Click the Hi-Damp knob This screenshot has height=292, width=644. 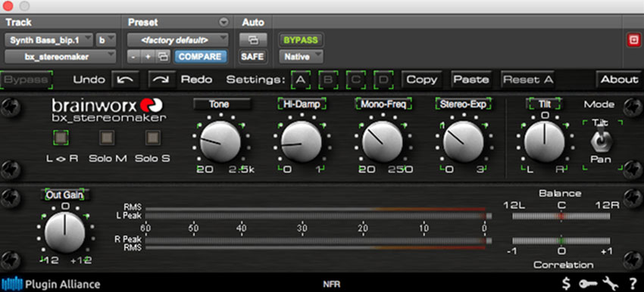pyautogui.click(x=302, y=141)
